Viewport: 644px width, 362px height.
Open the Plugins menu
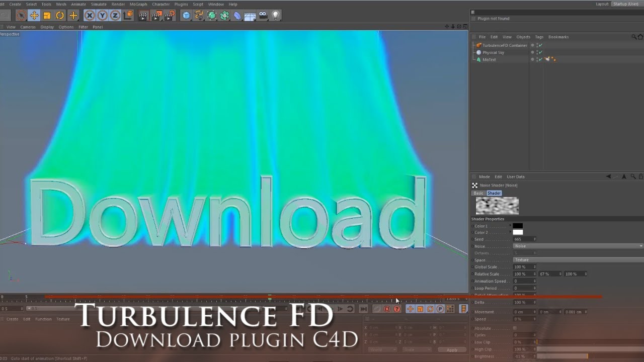pos(181,4)
